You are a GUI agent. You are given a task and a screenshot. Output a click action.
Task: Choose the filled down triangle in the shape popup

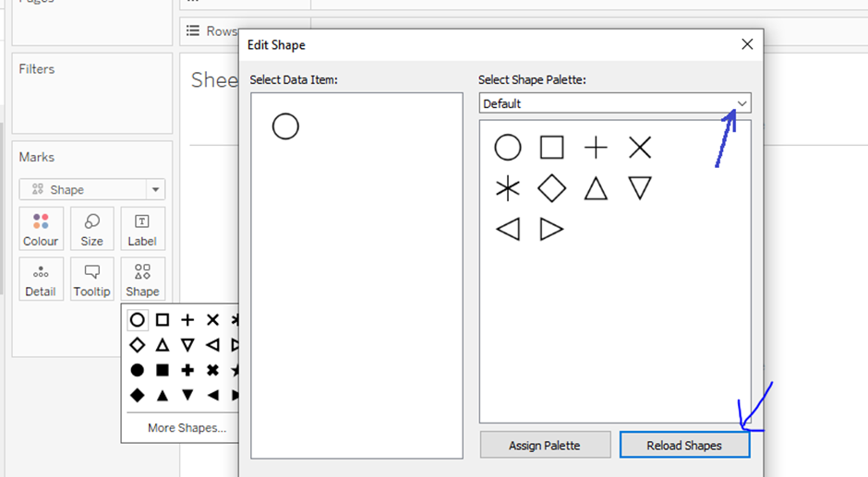click(x=187, y=395)
